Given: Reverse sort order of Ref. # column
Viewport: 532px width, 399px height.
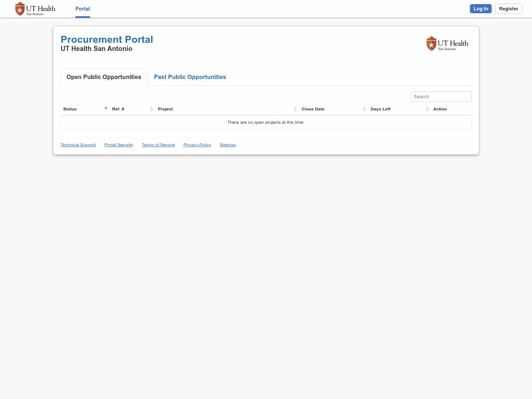Looking at the screenshot, I should 118,109.
